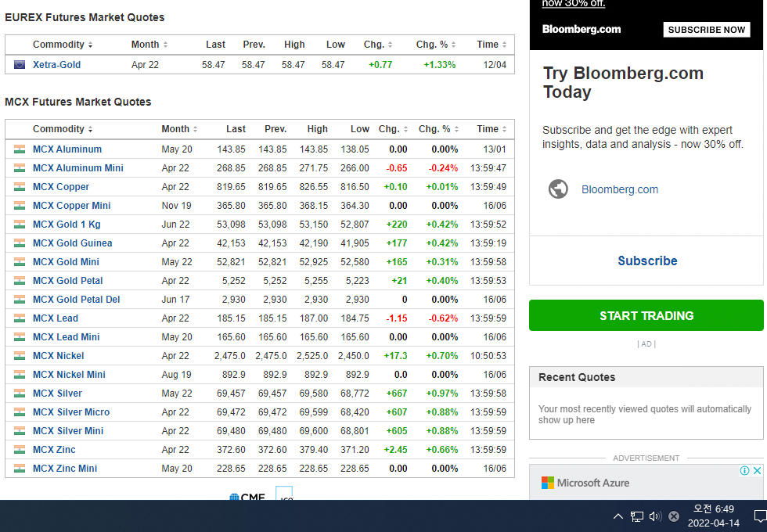Image resolution: width=767 pixels, height=532 pixels.
Task: Sort EUREX table by Chg.
Action: click(377, 45)
